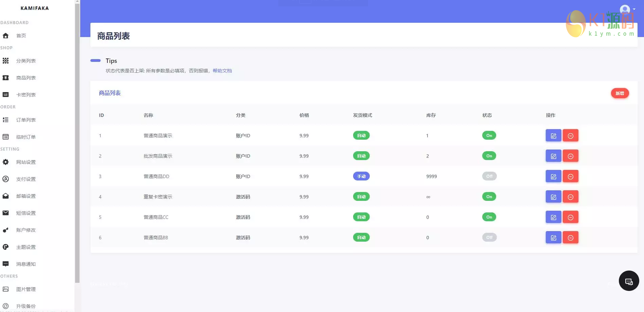Edit product 普通商品BB
Screen dimensions: 644x312
(553, 238)
